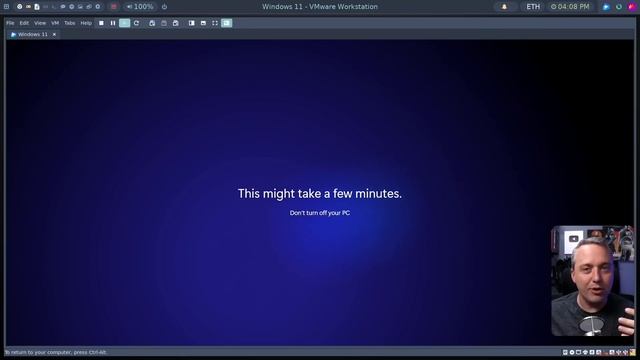This screenshot has height=360, width=640.
Task: Restart the guest with the reset icon
Action: pyautogui.click(x=136, y=23)
